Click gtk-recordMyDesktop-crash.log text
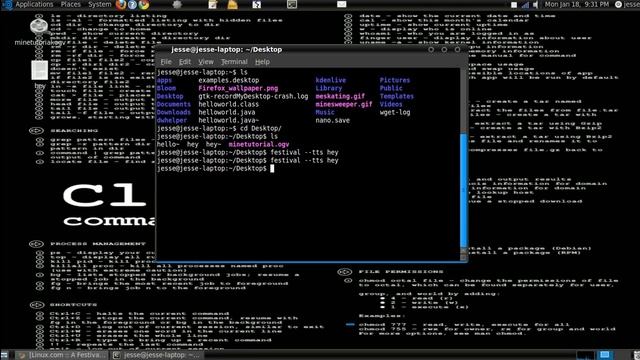 pos(253,96)
